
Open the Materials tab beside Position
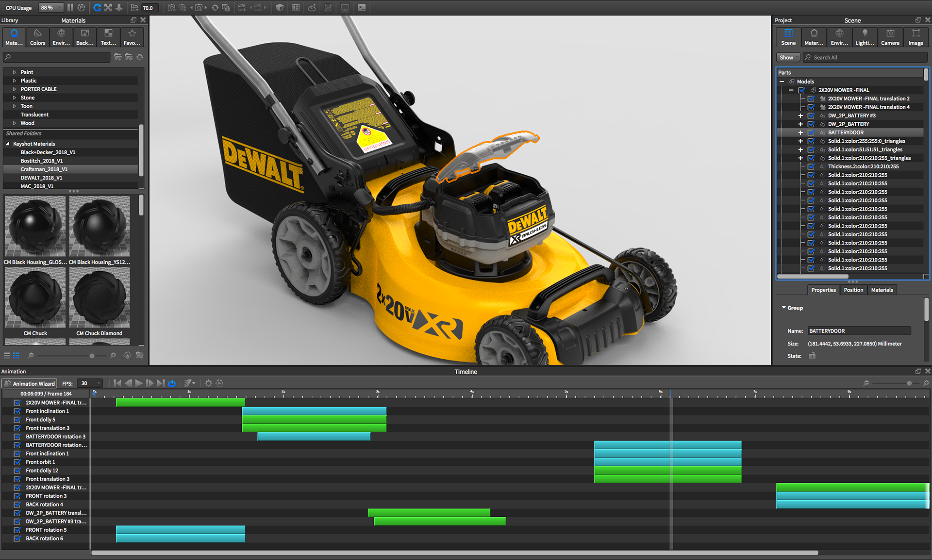tap(882, 290)
